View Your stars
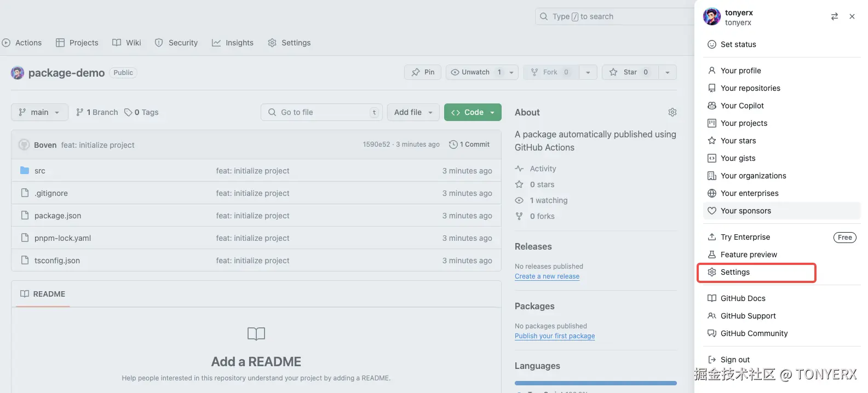This screenshot has height=393, width=868. tap(781, 141)
